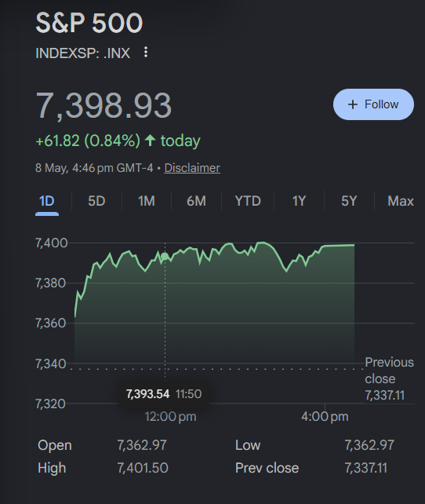
Task: Select the 1D chart range tab
Action: click(x=47, y=201)
